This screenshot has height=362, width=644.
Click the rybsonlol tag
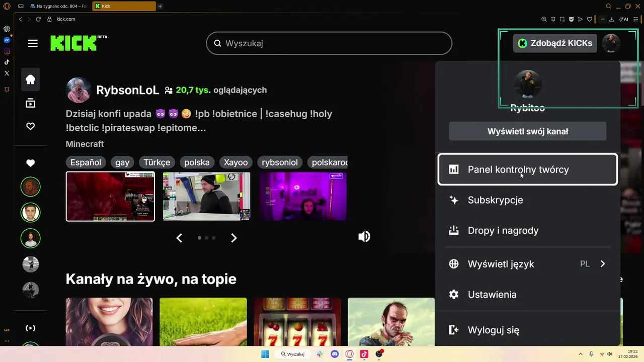click(280, 162)
